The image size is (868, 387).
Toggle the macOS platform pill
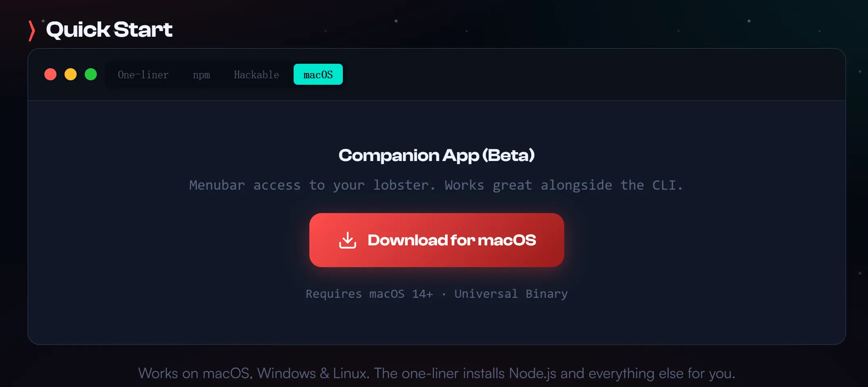point(318,74)
